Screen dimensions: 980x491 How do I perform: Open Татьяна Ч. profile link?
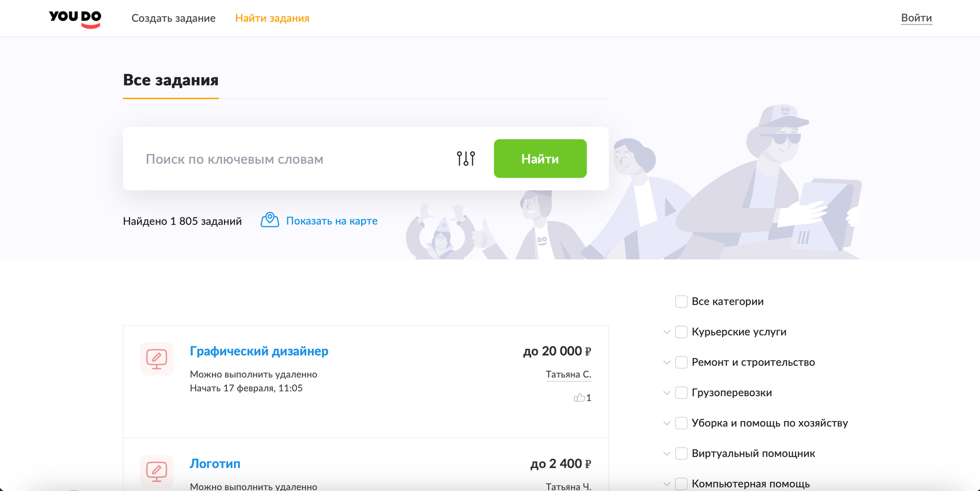click(x=569, y=487)
